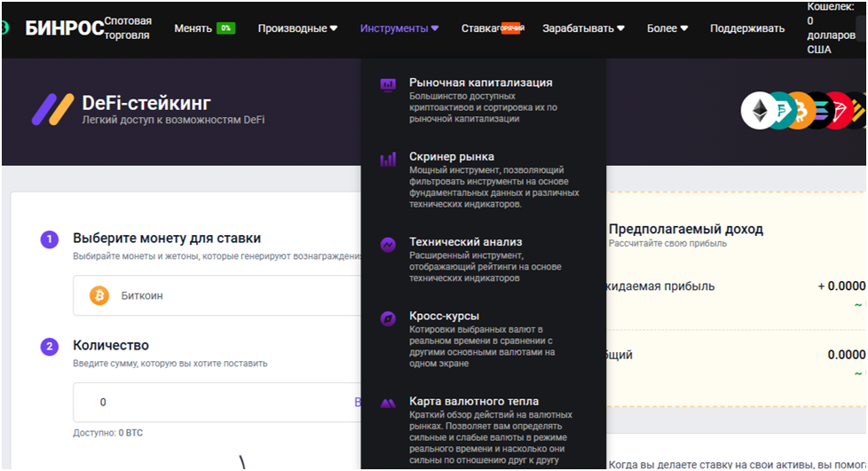Click the amount input field showing 0
Viewport: 868px width, 471px height.
[x=217, y=403]
